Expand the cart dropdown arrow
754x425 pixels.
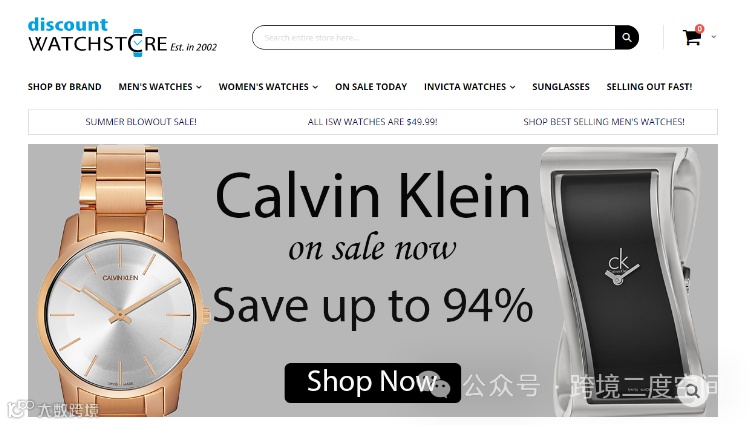[x=714, y=37]
